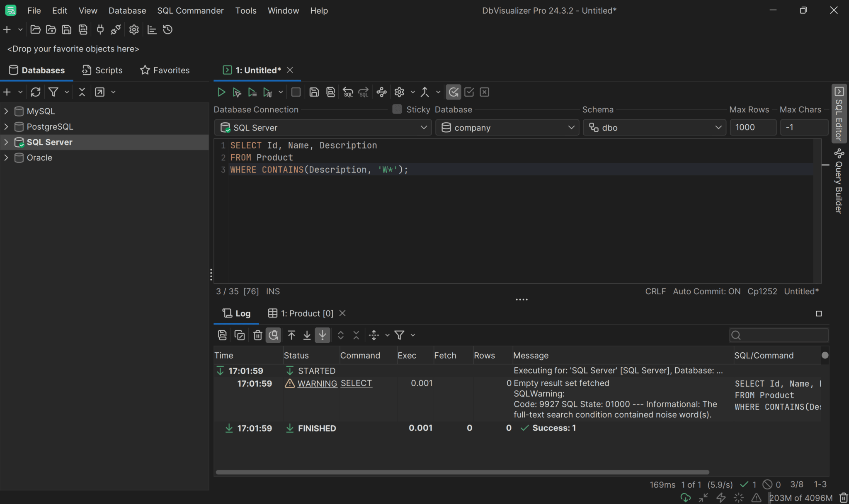Click the Save file icon in editor toolbar
Viewport: 849px width, 504px height.
click(314, 92)
